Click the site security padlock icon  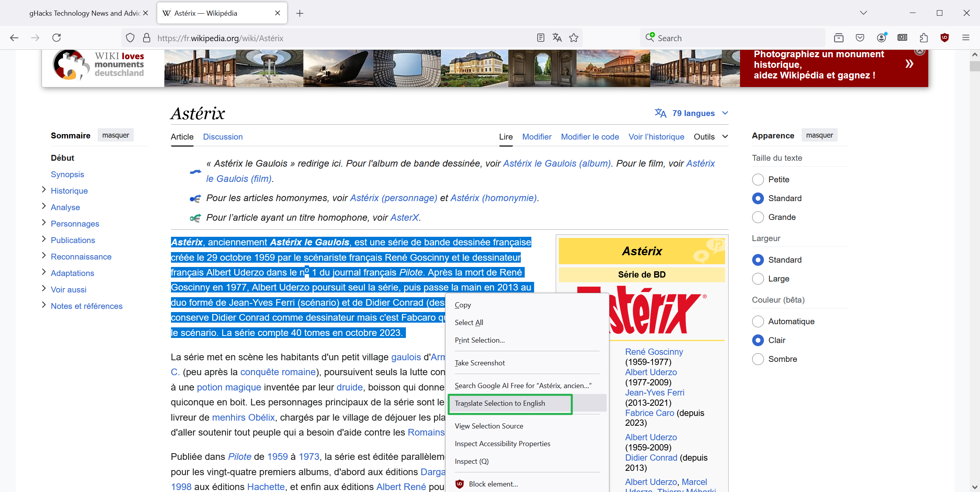point(147,38)
